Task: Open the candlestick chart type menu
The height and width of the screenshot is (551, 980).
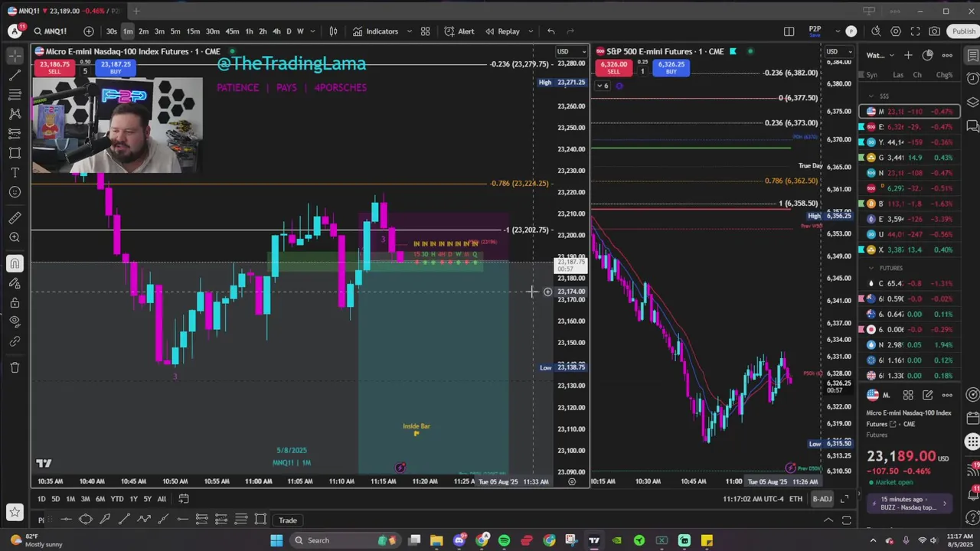Action: [x=333, y=31]
